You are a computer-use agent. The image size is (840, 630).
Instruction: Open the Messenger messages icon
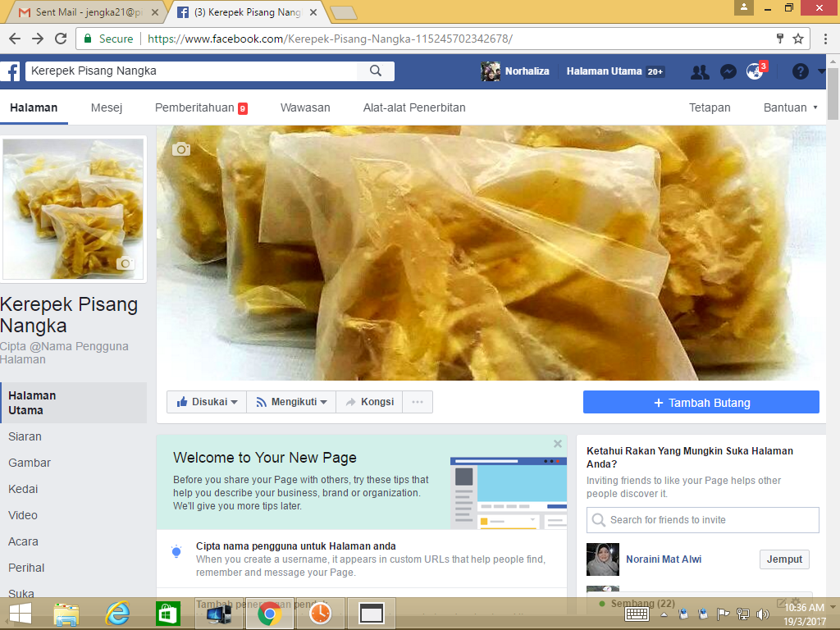point(728,71)
